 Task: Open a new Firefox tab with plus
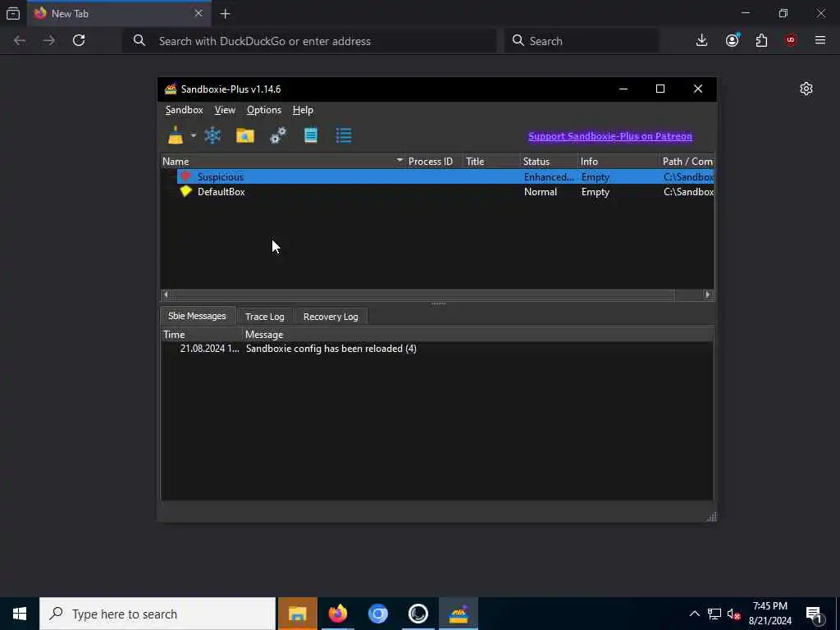(226, 14)
